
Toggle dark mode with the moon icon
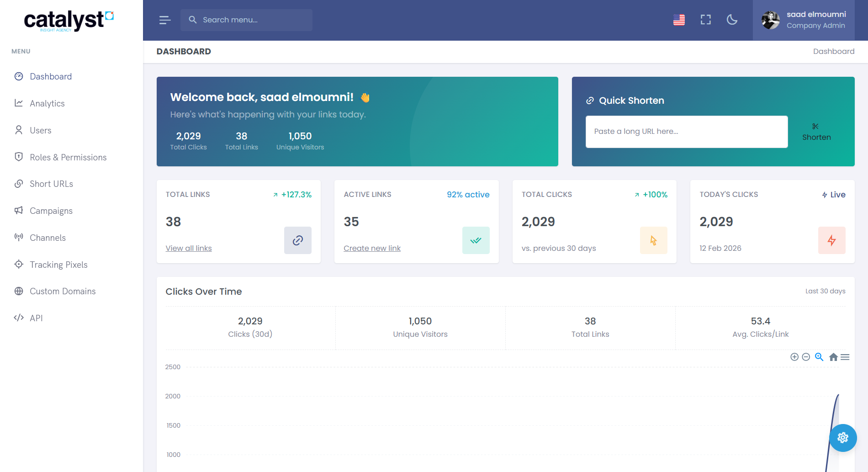tap(731, 20)
